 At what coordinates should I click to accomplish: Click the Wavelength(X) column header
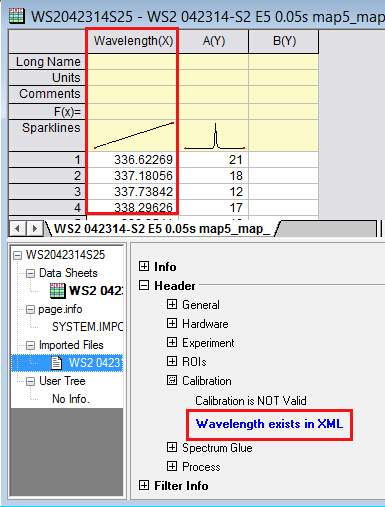click(133, 41)
